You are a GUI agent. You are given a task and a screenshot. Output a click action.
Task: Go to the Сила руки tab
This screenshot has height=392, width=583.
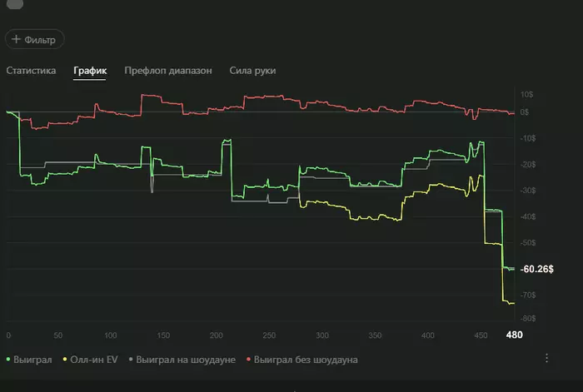252,71
